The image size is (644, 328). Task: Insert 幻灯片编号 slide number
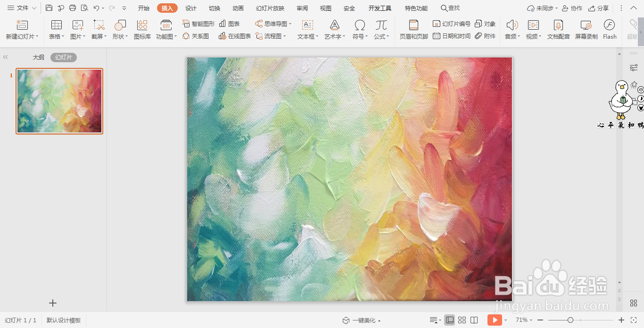point(452,24)
